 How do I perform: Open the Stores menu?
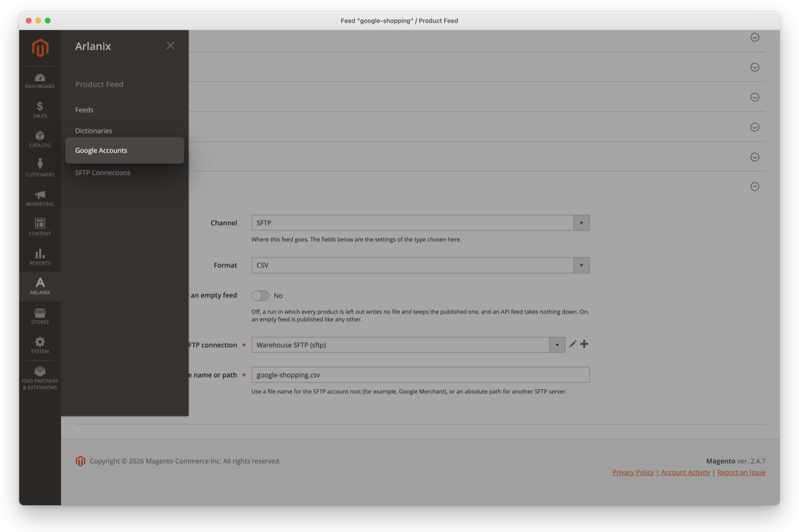click(40, 316)
